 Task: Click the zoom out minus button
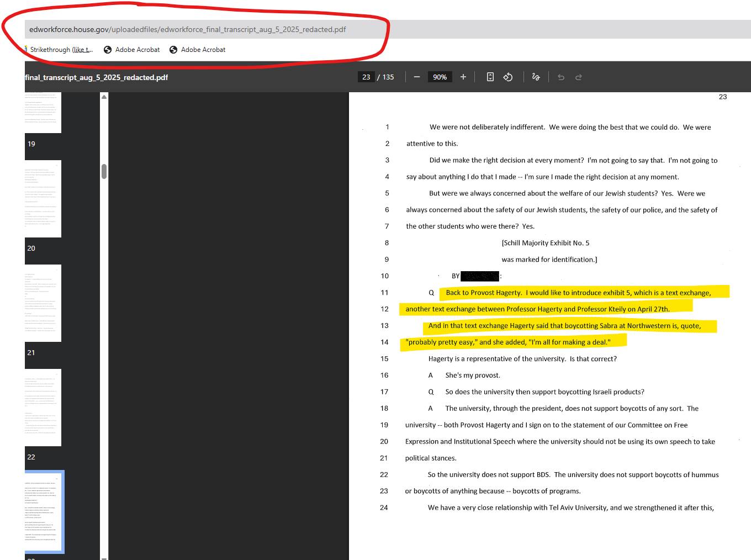(417, 77)
